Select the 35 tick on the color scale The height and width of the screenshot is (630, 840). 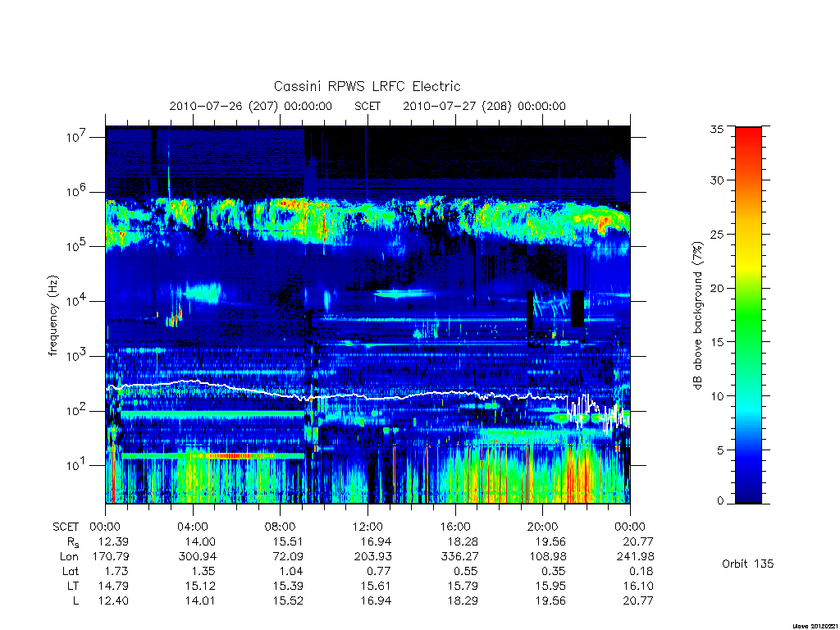[x=716, y=129]
